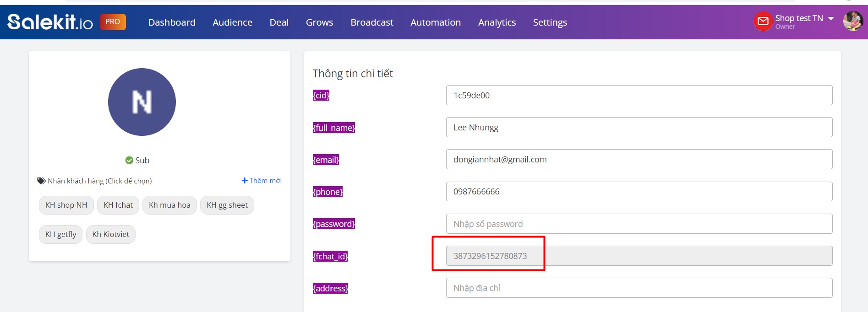Select the KH fchat tag
868x312 pixels.
[118, 205]
